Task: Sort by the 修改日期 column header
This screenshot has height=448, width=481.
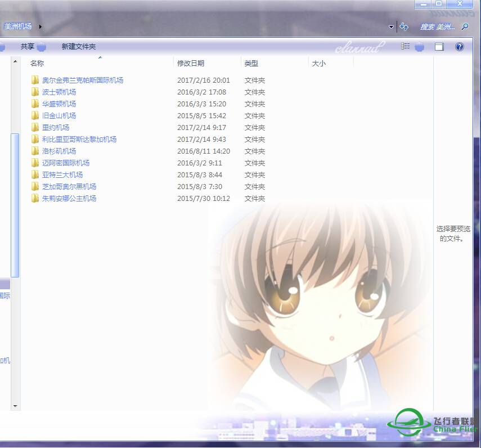Action: click(191, 64)
